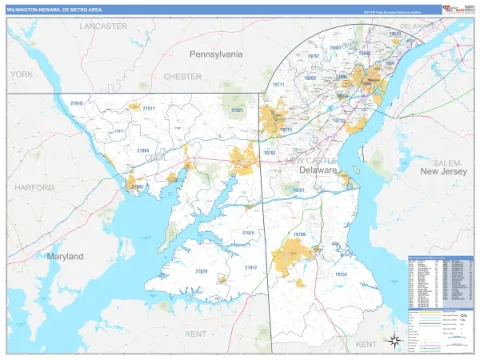Select the 'Pennsylvania' state label
This screenshot has width=480, height=360.
point(216,54)
